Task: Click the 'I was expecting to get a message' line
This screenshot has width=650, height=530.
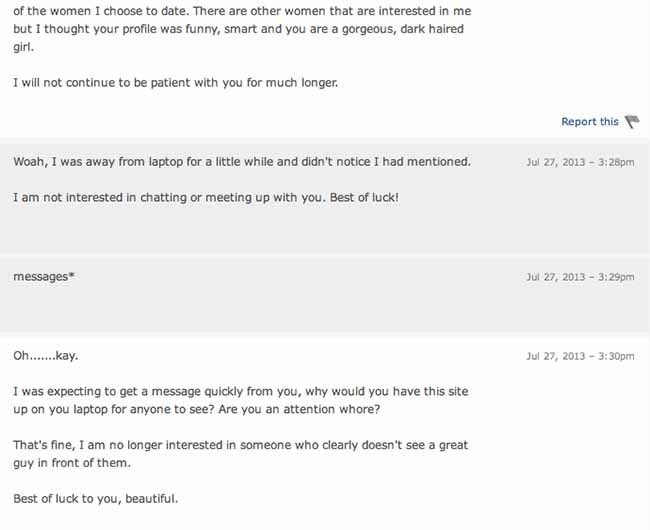Action: click(240, 392)
